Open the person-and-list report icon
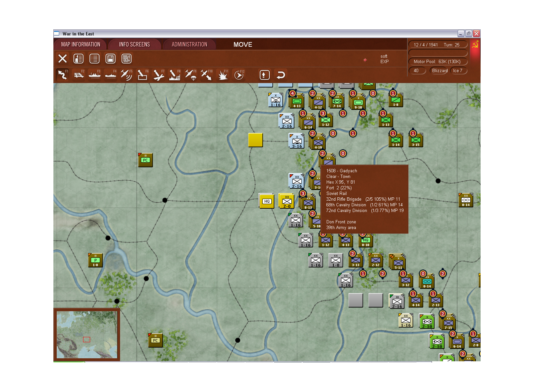Viewport: 534px width, 392px height. pyautogui.click(x=78, y=59)
